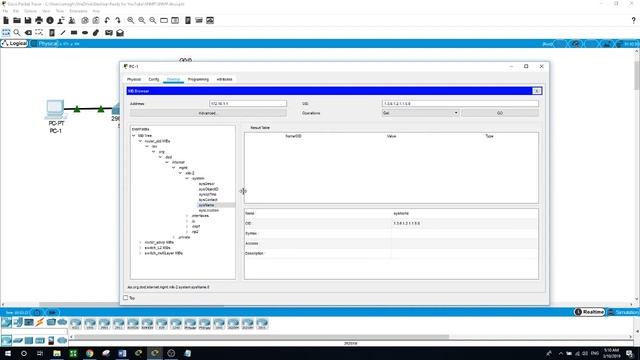Select the Network Devices category icon
The image size is (640, 360).
point(6,322)
